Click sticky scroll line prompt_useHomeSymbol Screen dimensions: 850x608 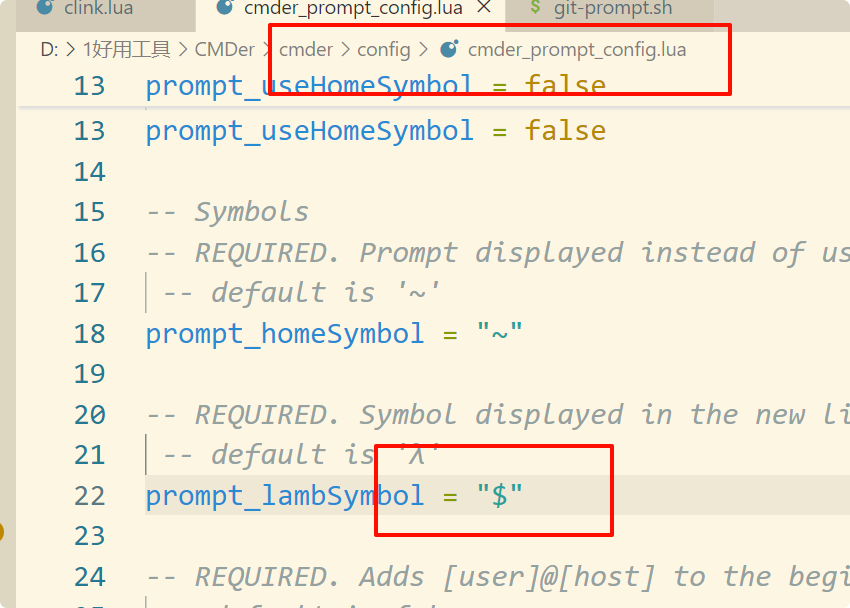[x=376, y=86]
